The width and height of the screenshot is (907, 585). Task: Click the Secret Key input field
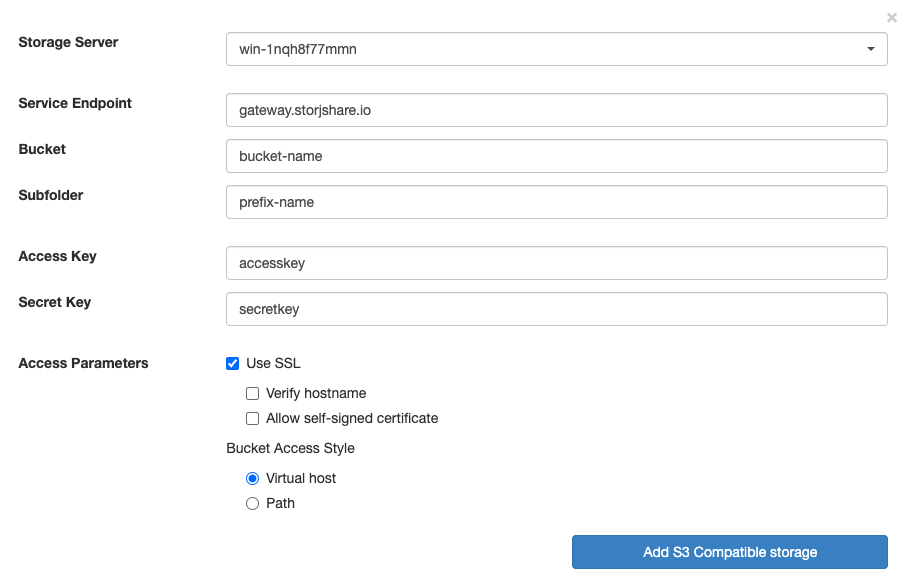pyautogui.click(x=556, y=309)
